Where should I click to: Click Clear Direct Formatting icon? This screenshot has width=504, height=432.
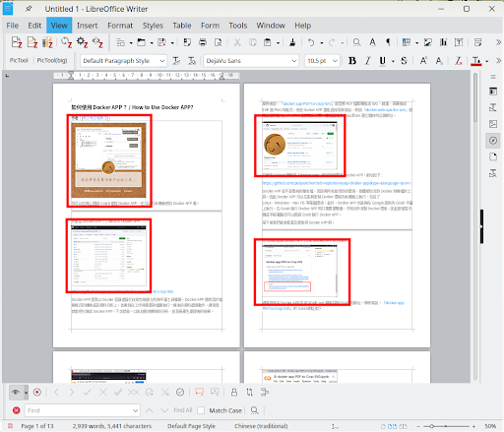click(459, 61)
